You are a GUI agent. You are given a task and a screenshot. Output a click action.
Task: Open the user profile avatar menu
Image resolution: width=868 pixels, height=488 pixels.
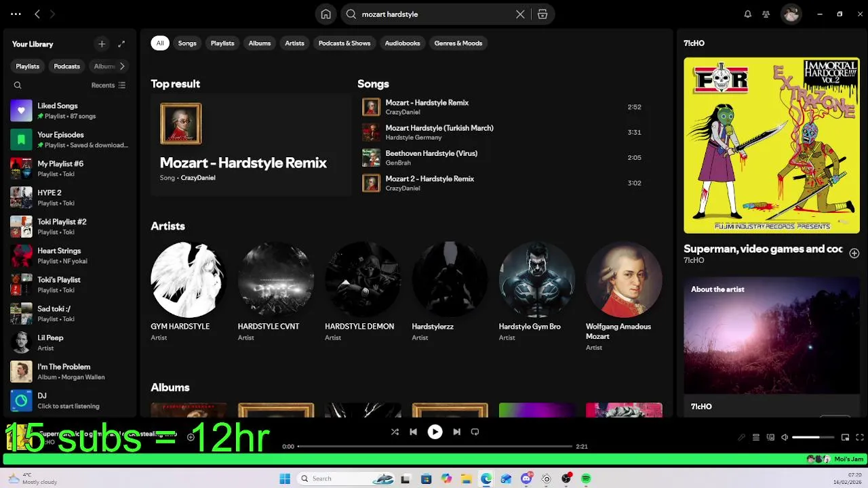tap(791, 14)
